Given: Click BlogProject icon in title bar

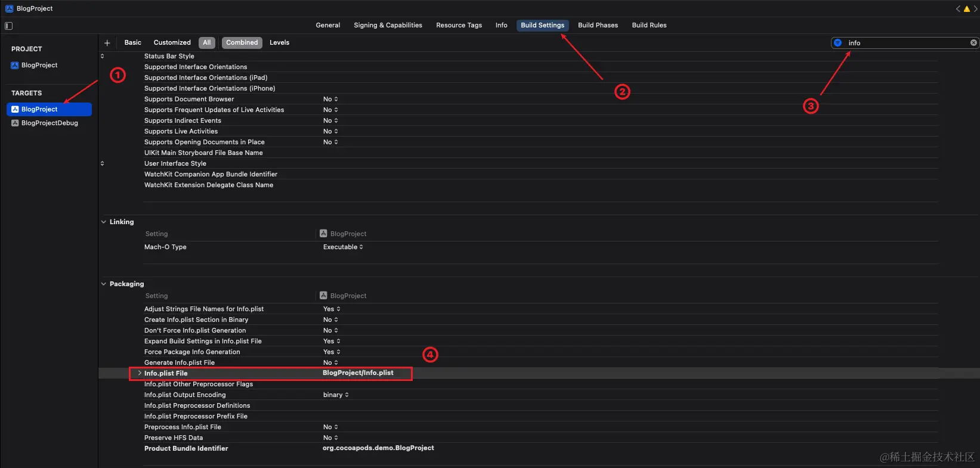Looking at the screenshot, I should pos(10,8).
